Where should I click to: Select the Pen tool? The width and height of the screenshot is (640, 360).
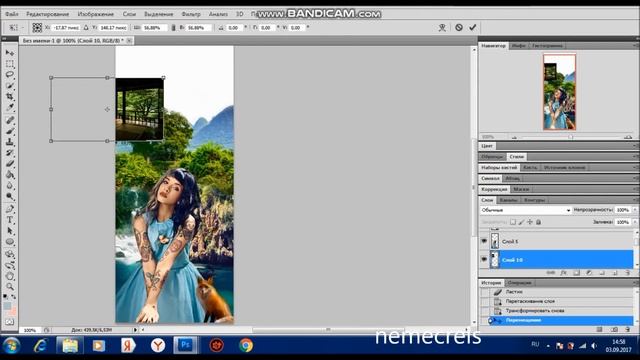10,209
